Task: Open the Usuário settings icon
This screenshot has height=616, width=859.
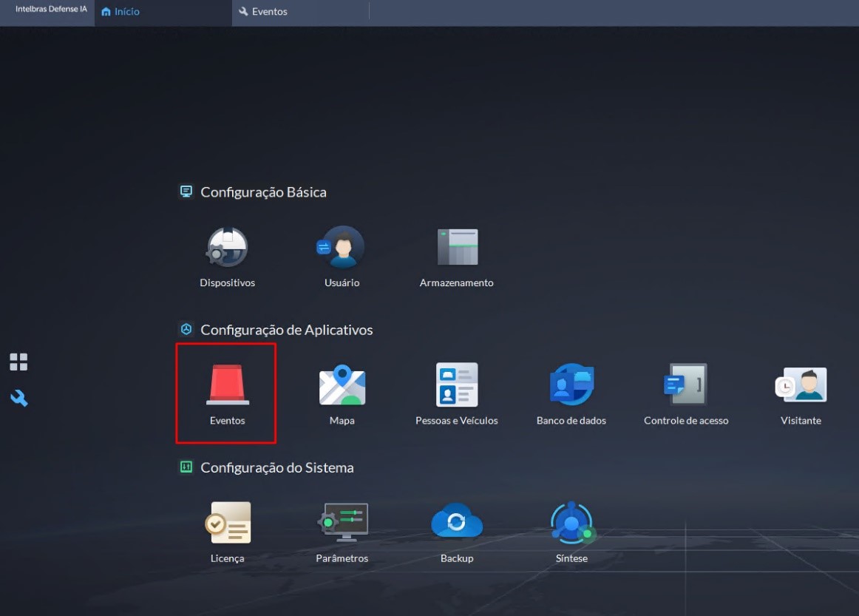Action: coord(342,247)
